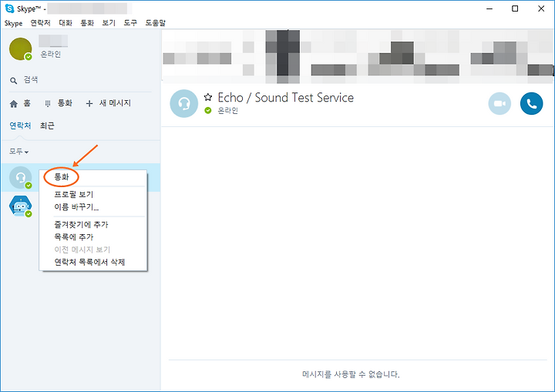555x392 pixels.
Task: Click the Skype logo in the title bar
Action: 9,8
